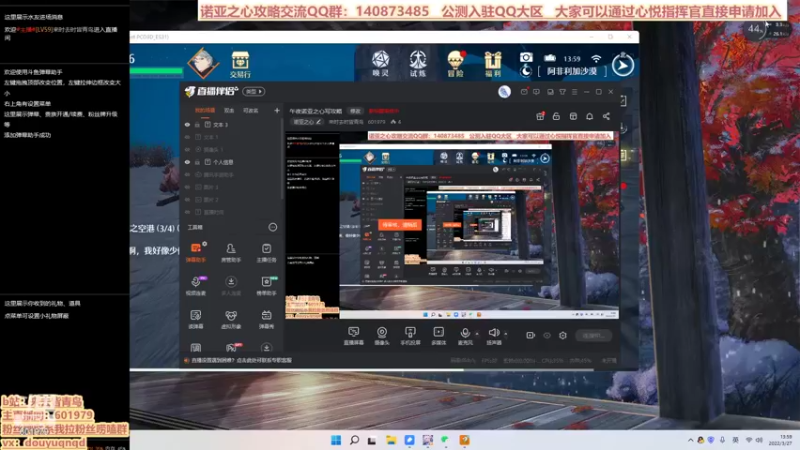Click the orange popup button in the preview
This screenshot has height=450, width=800.
tap(399, 224)
